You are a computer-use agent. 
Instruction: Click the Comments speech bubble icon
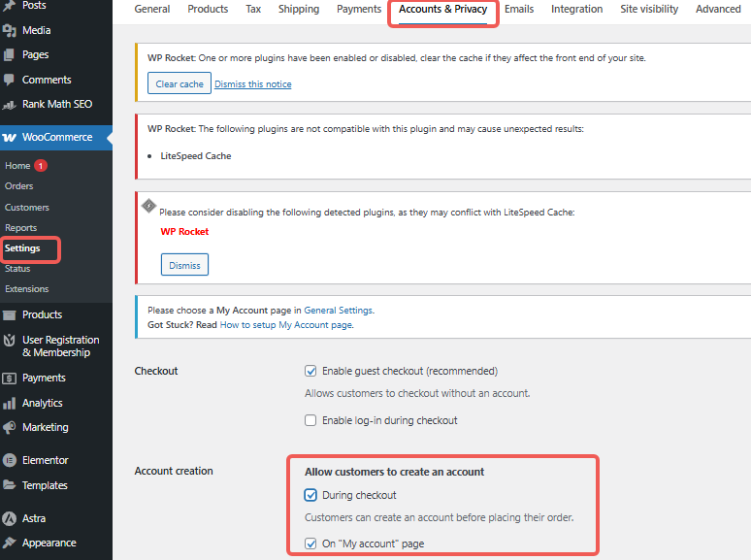pyautogui.click(x=10, y=80)
